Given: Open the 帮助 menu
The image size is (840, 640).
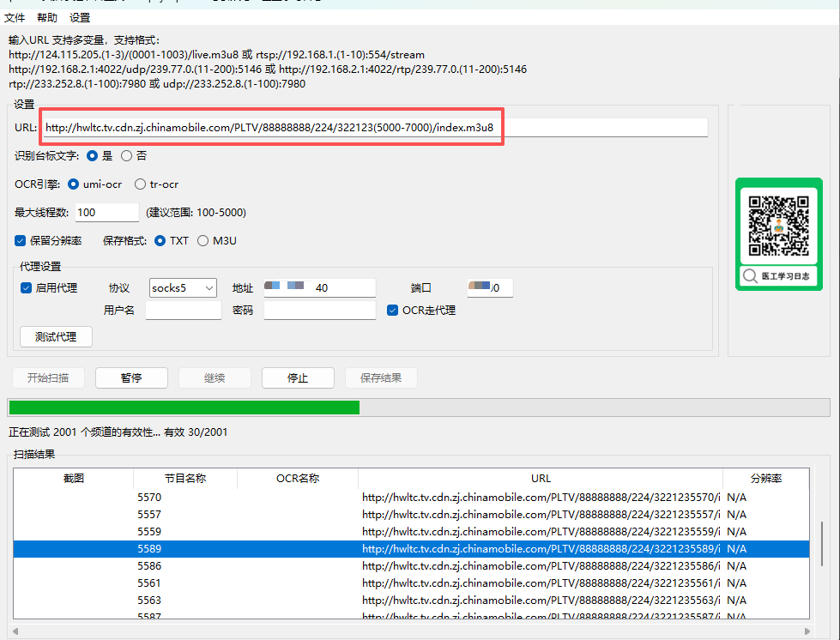Looking at the screenshot, I should tap(47, 17).
